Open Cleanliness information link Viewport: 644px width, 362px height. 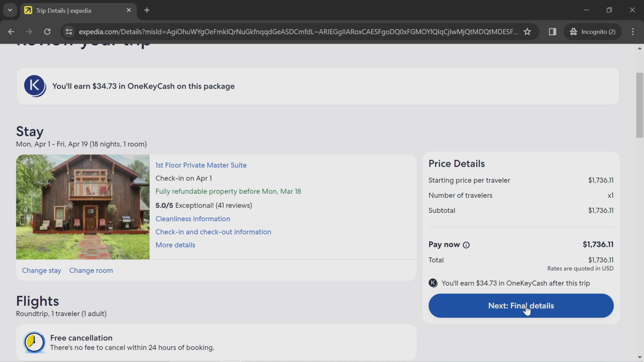(x=193, y=219)
